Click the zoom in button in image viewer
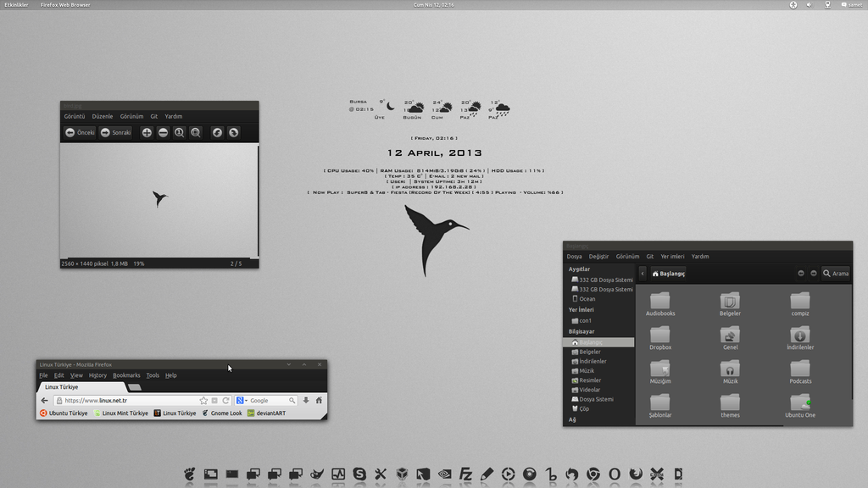 [x=147, y=132]
